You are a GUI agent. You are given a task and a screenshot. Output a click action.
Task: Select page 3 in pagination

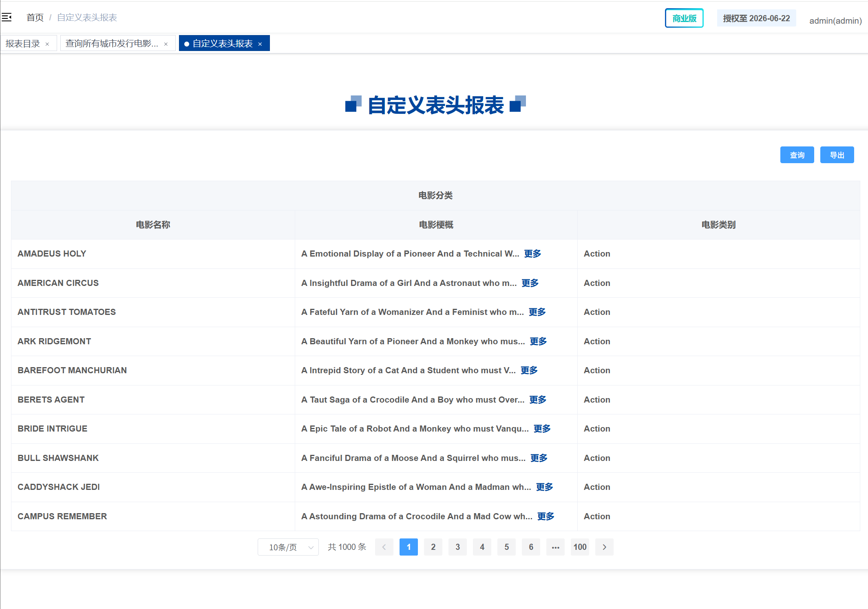(x=457, y=547)
